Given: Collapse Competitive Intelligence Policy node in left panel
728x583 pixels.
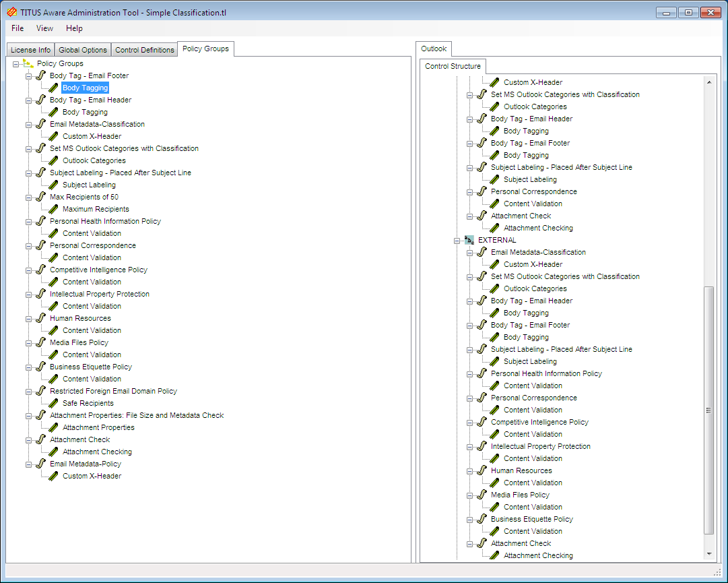Looking at the screenshot, I should coord(29,270).
